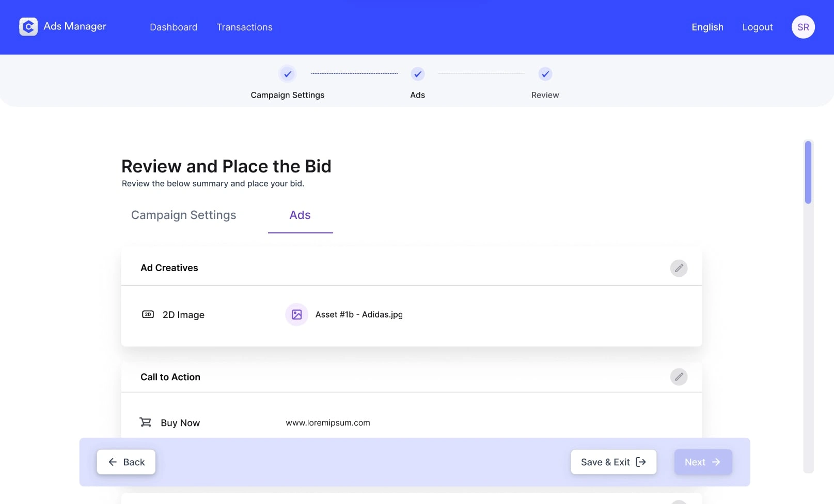This screenshot has width=834, height=504.
Task: Click the Adidas.jpg image asset icon
Action: click(296, 314)
